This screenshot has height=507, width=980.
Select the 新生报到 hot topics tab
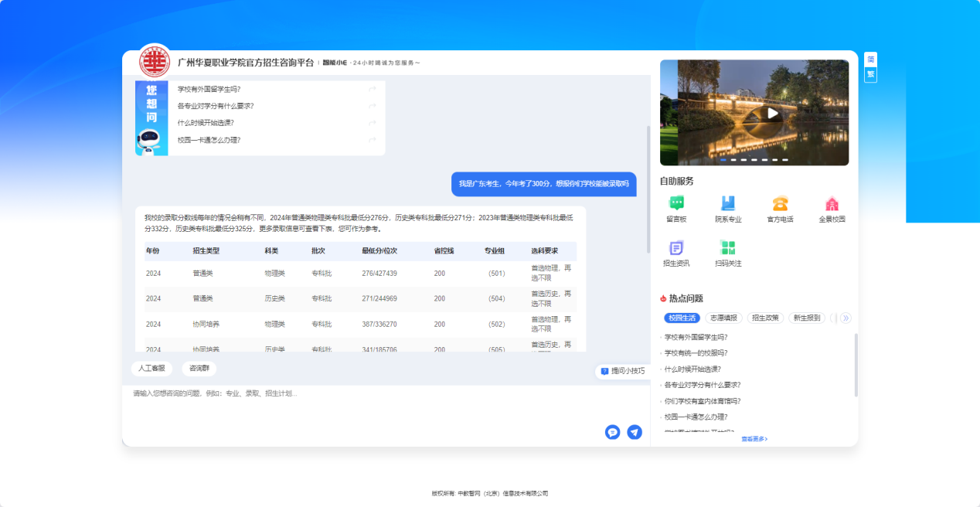click(x=808, y=318)
